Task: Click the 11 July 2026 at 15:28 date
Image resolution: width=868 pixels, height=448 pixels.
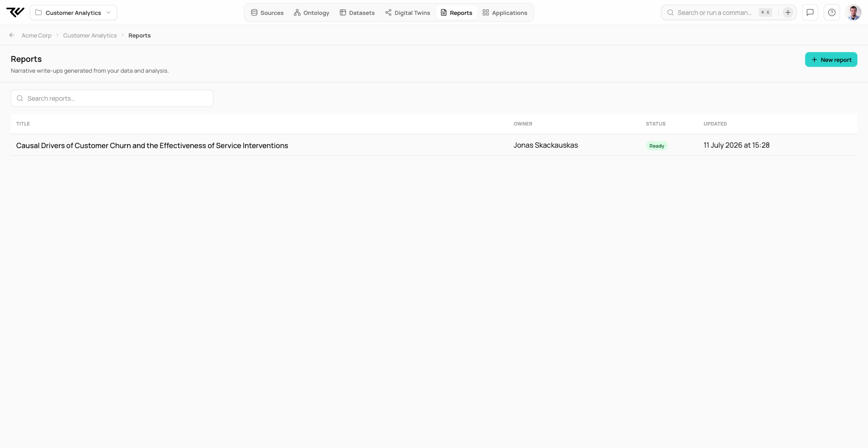Action: click(x=736, y=145)
